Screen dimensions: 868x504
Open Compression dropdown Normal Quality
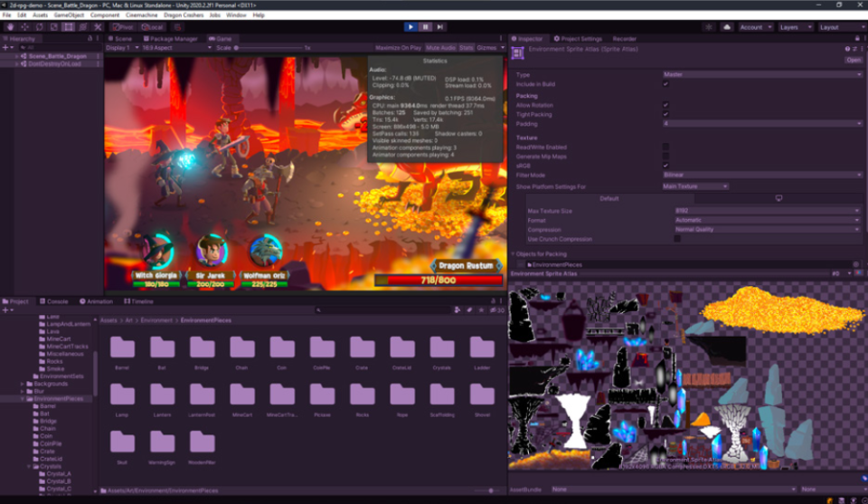click(x=768, y=229)
